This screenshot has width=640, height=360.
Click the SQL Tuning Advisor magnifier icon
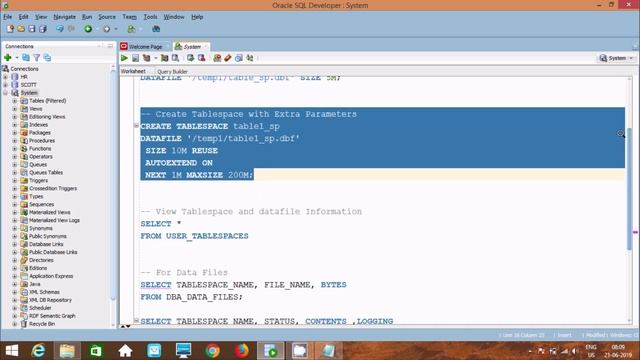pyautogui.click(x=175, y=58)
